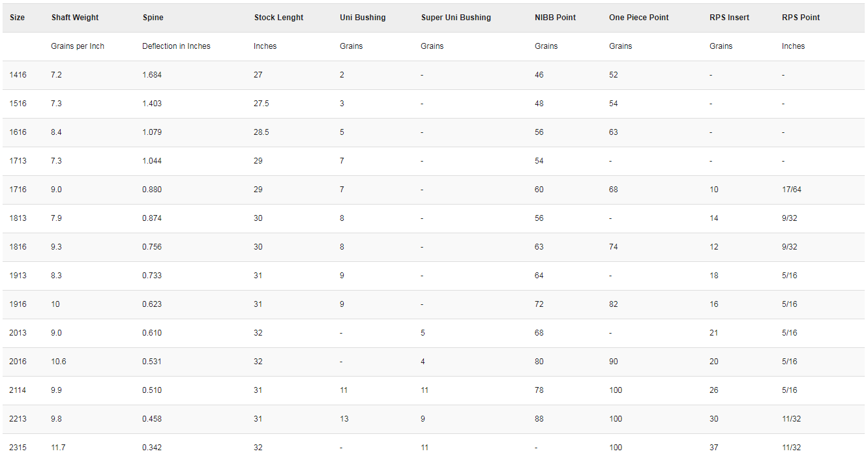Click the Uni Bushing column header

click(x=363, y=18)
